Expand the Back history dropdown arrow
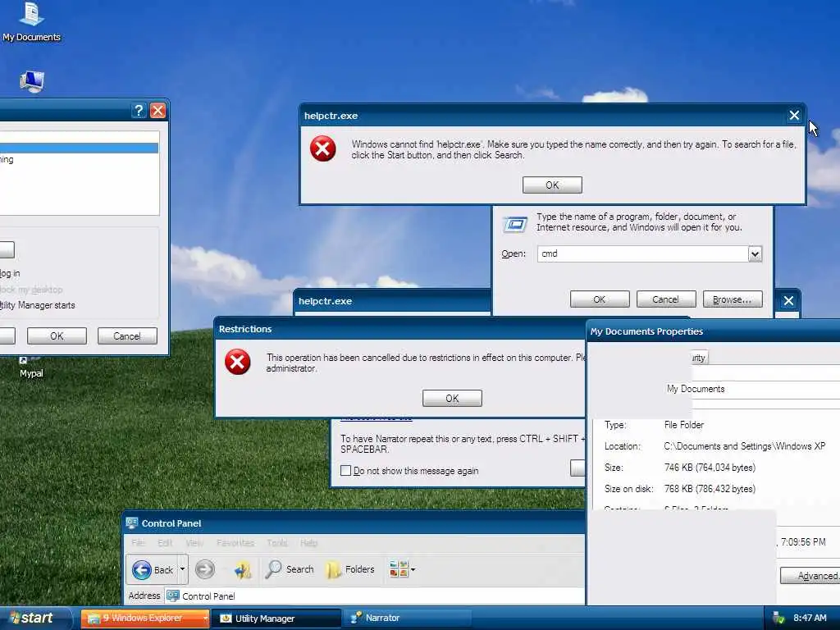Image resolution: width=840 pixels, height=630 pixels. [x=182, y=569]
